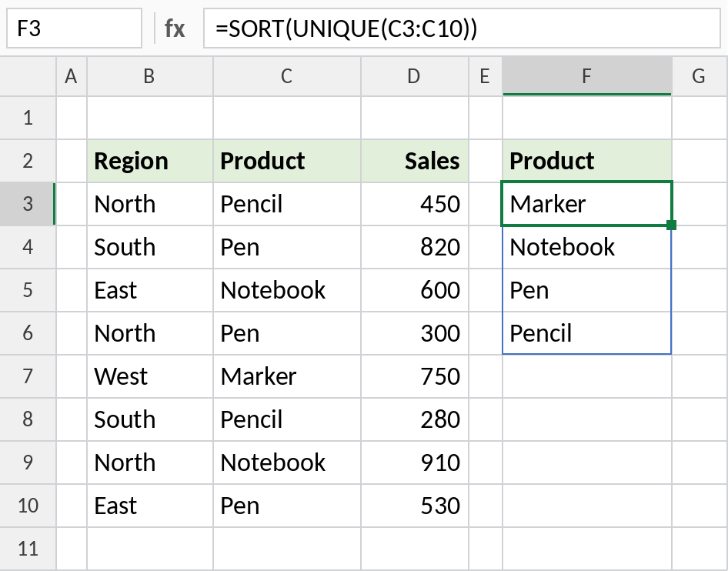Viewport: 728px width, 571px height.
Task: Select row 9 header
Action: [x=28, y=462]
